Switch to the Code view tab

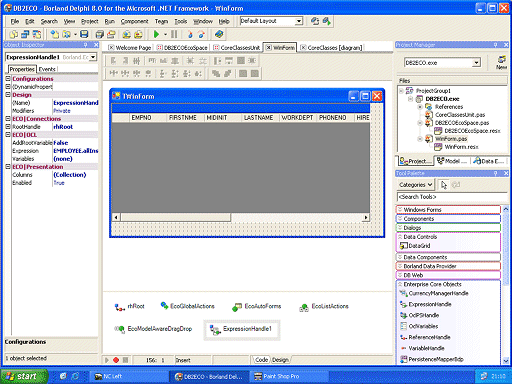tap(261, 360)
